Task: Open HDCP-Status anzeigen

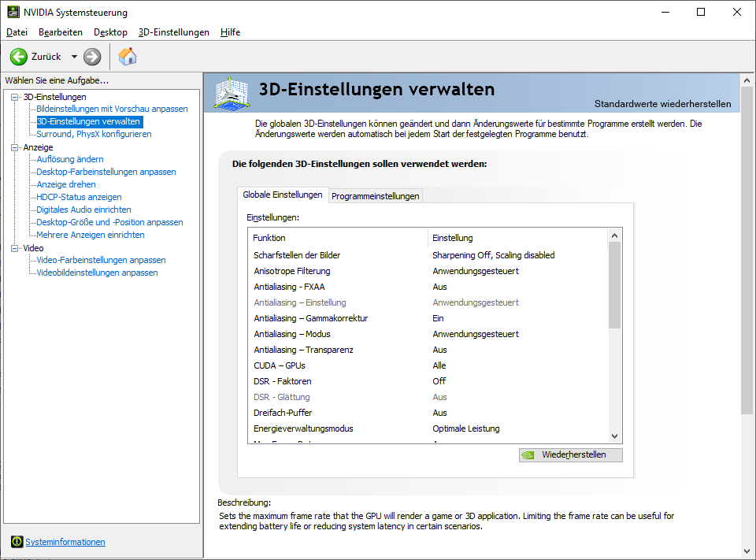Action: pyautogui.click(x=79, y=197)
